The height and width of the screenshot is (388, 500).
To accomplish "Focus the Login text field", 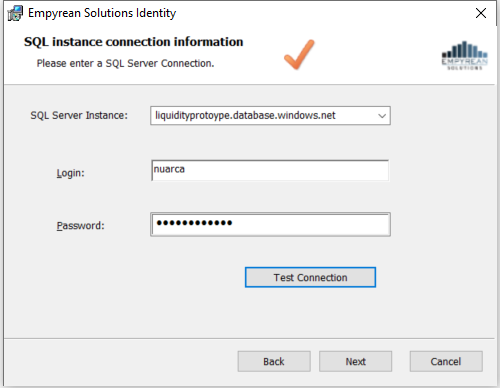I will (270, 170).
